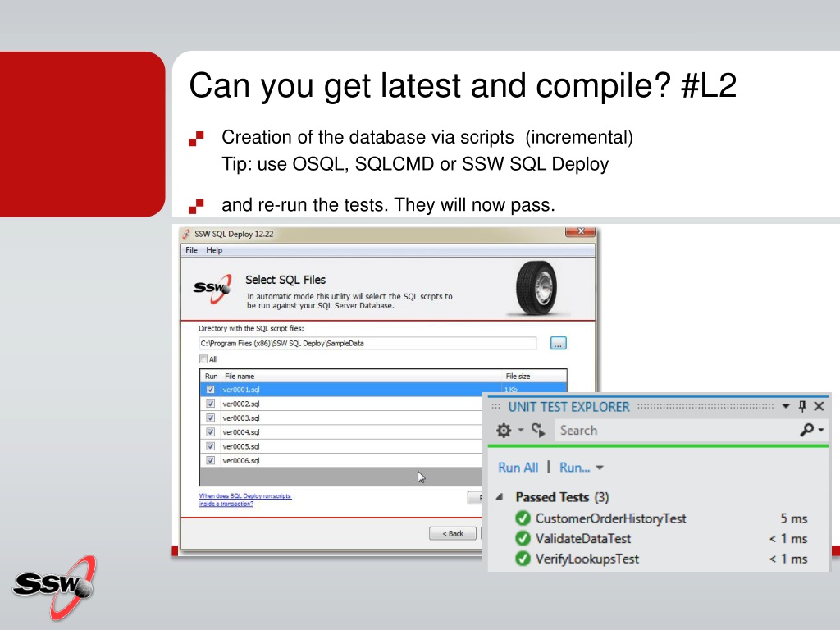Select the Passed Tests (3) heading
840x630 pixels.
562,497
